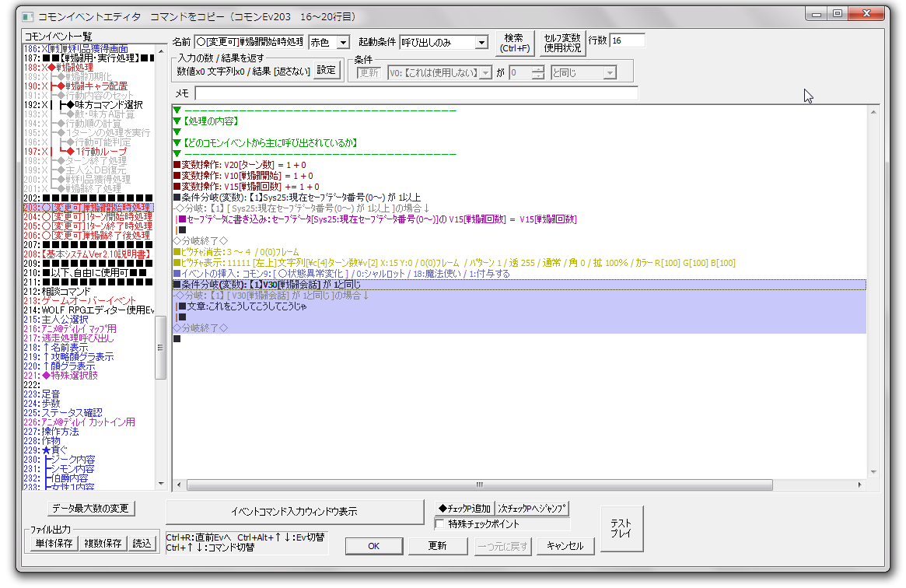Select event 208 基本システムVer2.10説明書
The width and height of the screenshot is (906, 588).
(88, 254)
